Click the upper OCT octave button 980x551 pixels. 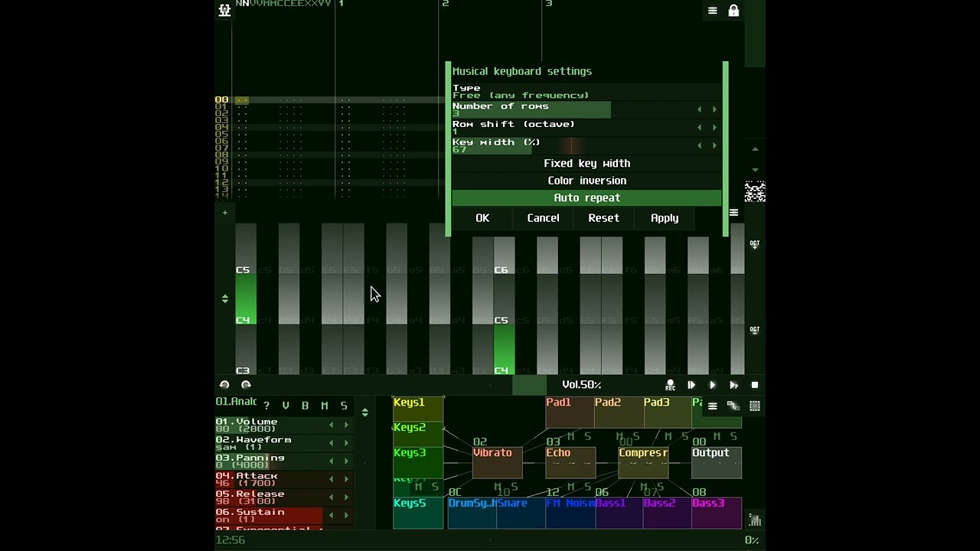coord(755,244)
